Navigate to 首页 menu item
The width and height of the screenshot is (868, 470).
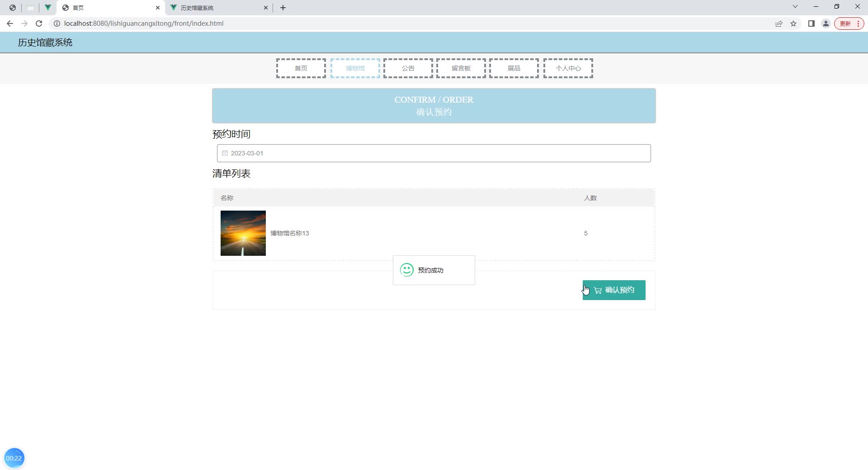coord(301,68)
